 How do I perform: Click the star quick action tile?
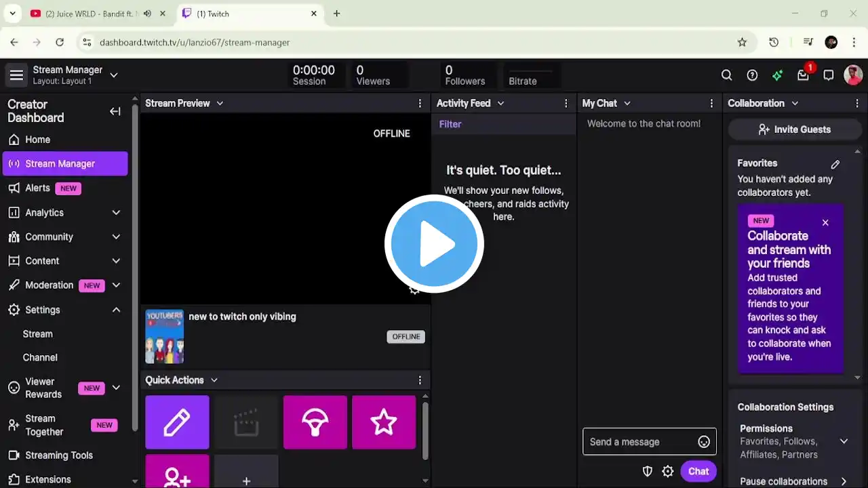(x=384, y=422)
